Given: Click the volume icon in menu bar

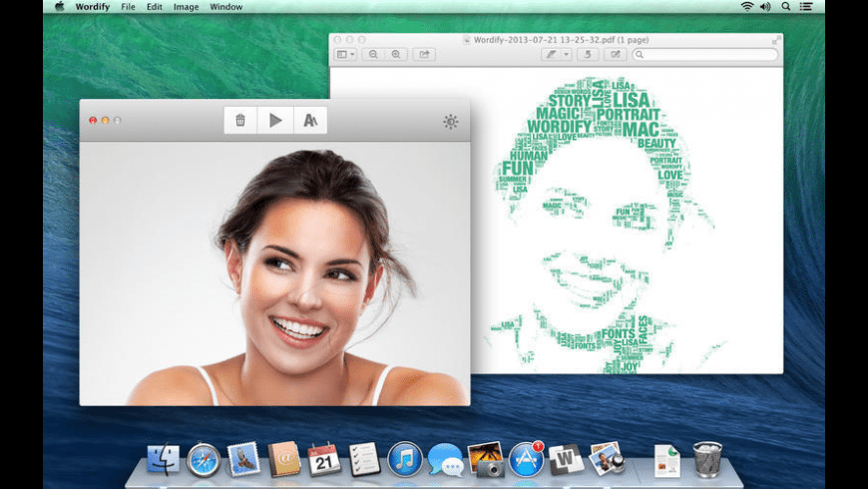Looking at the screenshot, I should 765,7.
